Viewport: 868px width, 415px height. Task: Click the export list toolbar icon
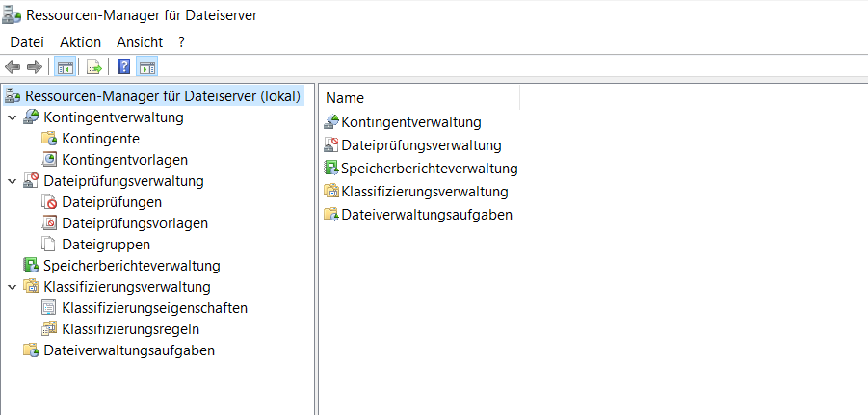click(x=94, y=66)
